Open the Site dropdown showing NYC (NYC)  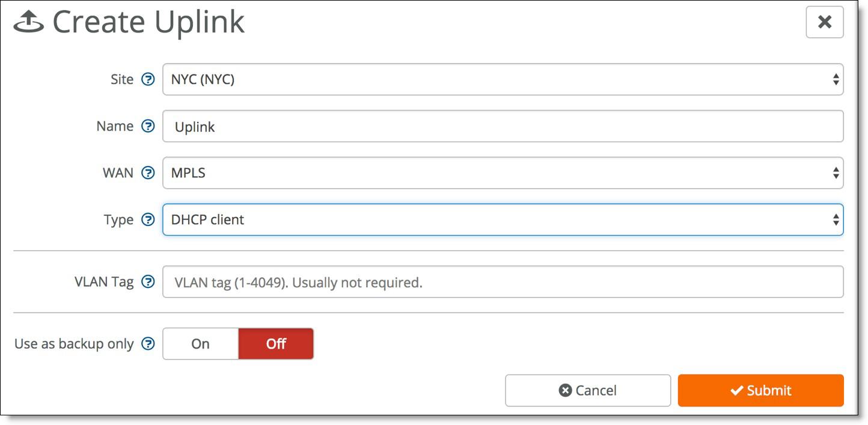(503, 79)
